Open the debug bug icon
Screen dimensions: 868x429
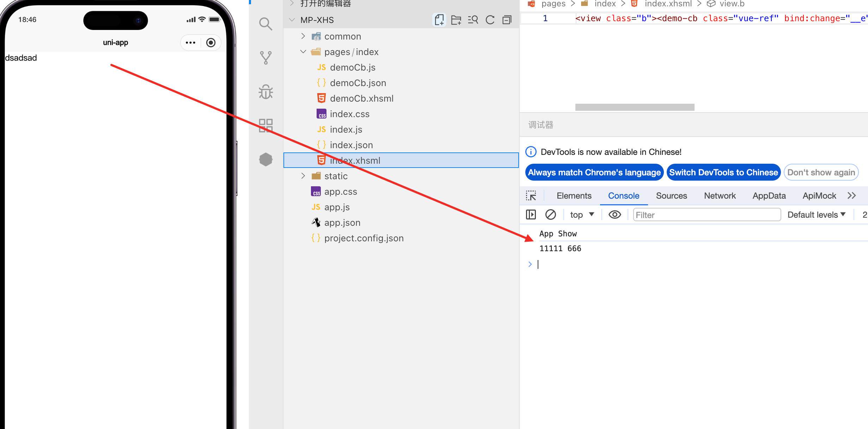pyautogui.click(x=265, y=92)
